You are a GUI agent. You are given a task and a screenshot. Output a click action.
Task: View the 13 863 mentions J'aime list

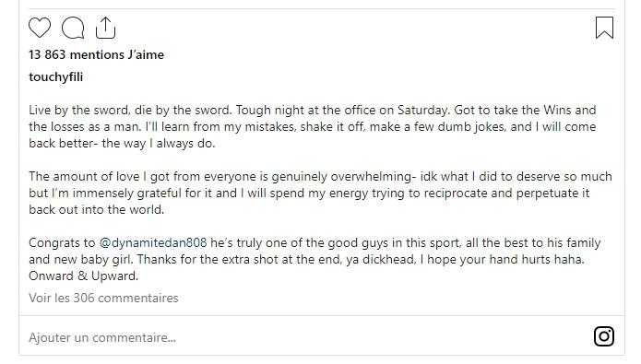tap(96, 54)
